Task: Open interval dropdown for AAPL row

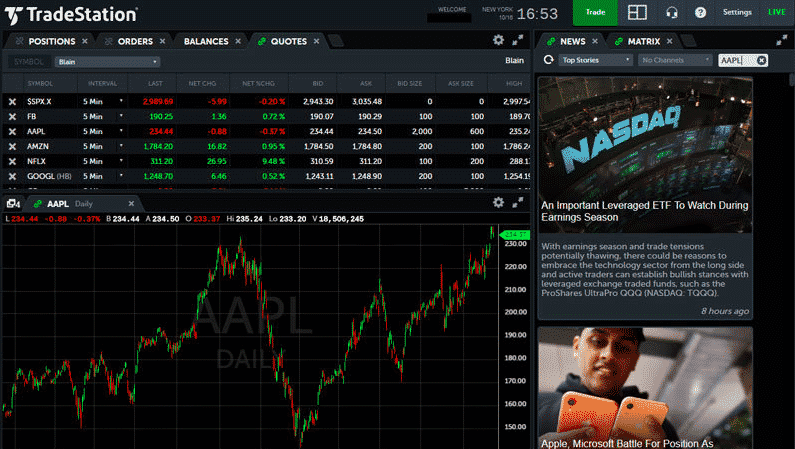Action: [121, 131]
